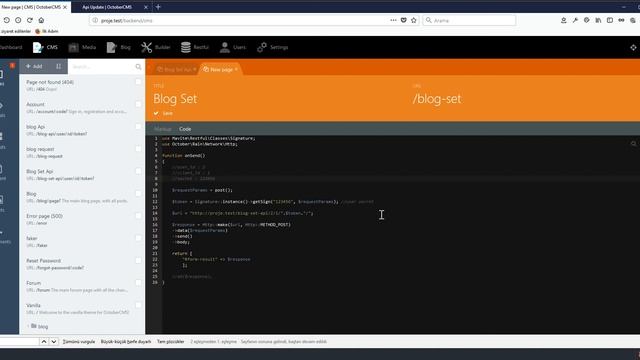This screenshot has width=640, height=360.
Task: Find previous match with up arrow
Action: point(44,342)
